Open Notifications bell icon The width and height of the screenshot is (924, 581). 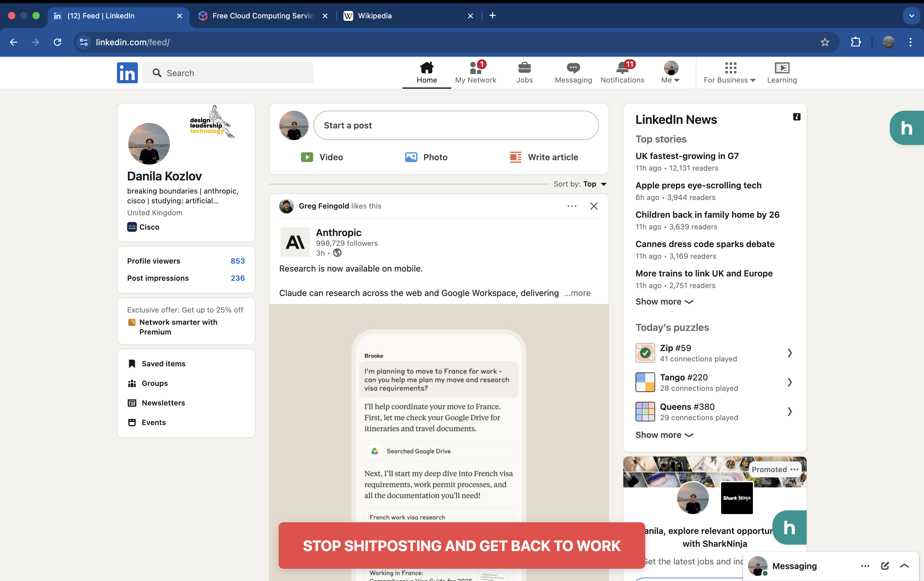(x=622, y=68)
